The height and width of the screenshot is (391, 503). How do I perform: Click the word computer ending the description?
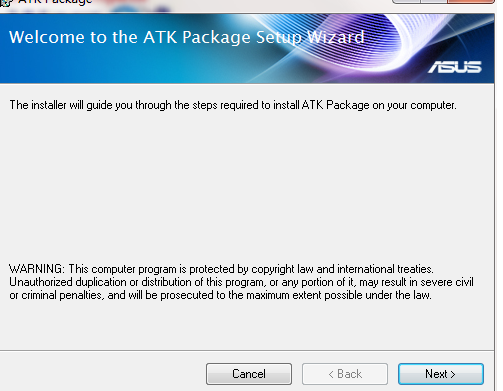click(x=433, y=105)
